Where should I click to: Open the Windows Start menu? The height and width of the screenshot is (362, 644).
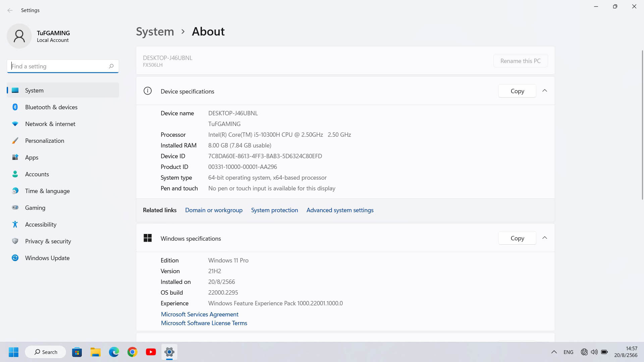(x=13, y=352)
